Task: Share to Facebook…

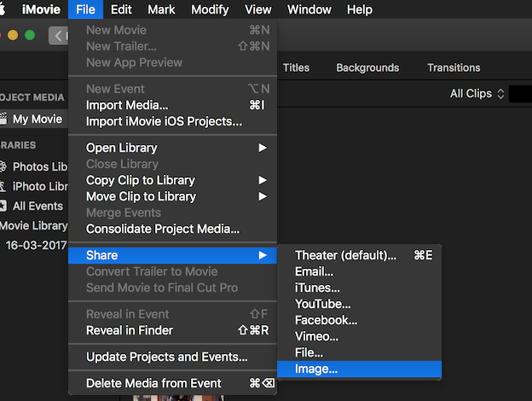Action: 359,320
